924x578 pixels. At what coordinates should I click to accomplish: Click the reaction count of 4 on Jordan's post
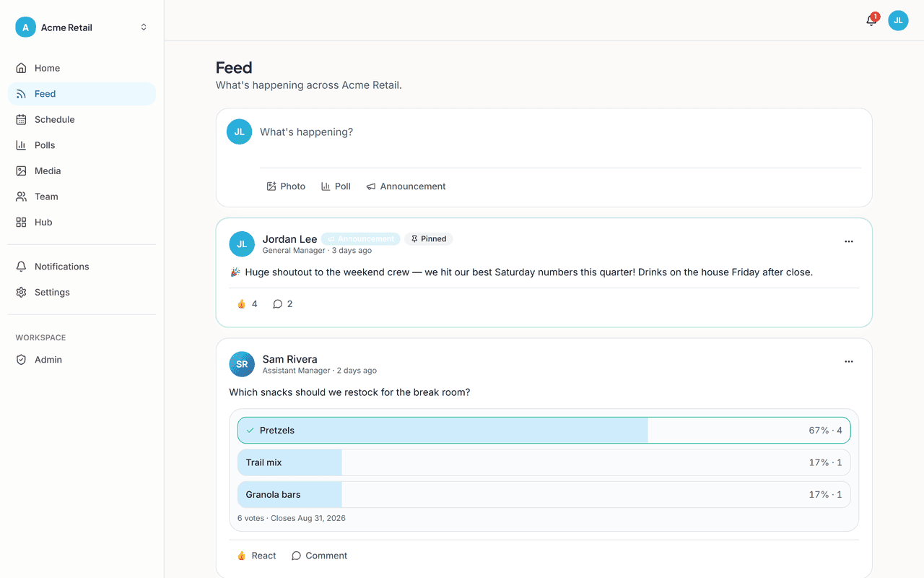(247, 304)
